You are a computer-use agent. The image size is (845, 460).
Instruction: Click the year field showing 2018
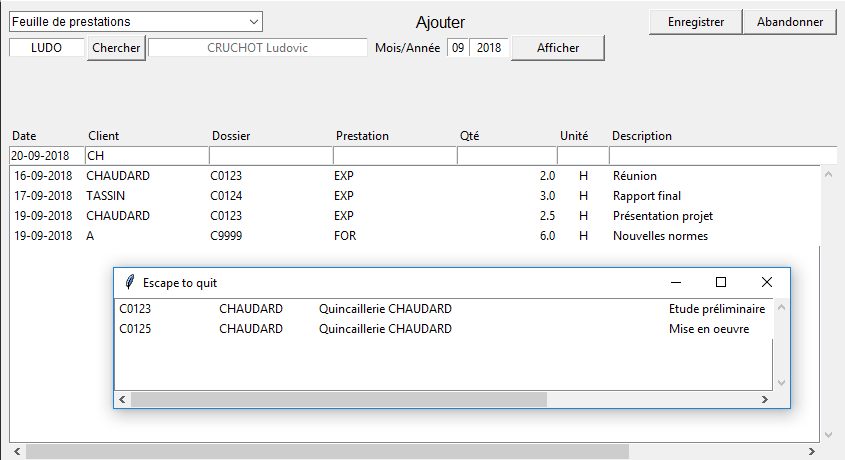pyautogui.click(x=489, y=48)
